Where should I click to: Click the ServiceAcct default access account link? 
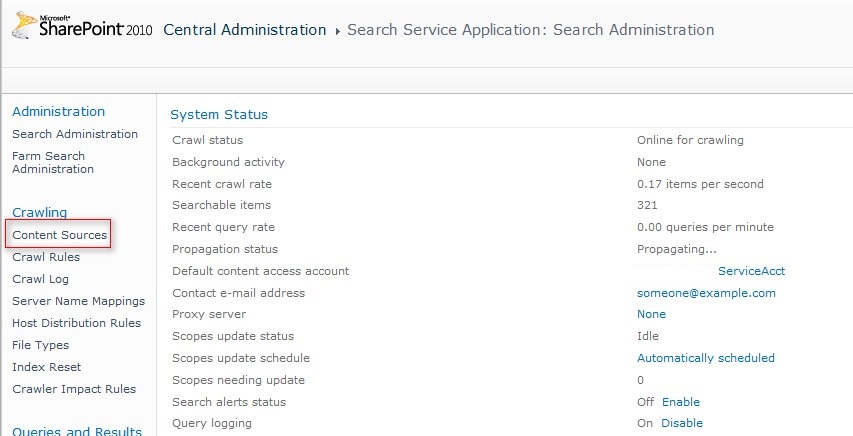coord(751,271)
